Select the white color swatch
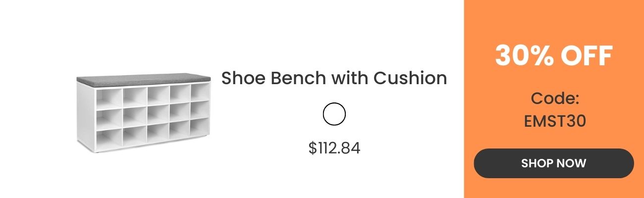The height and width of the screenshot is (198, 644). (x=334, y=114)
